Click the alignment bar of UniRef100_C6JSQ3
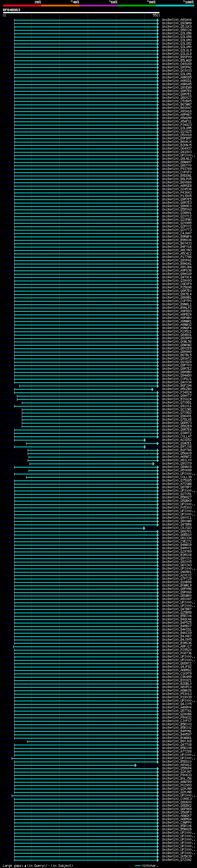The image size is (197, 868). 79,528
